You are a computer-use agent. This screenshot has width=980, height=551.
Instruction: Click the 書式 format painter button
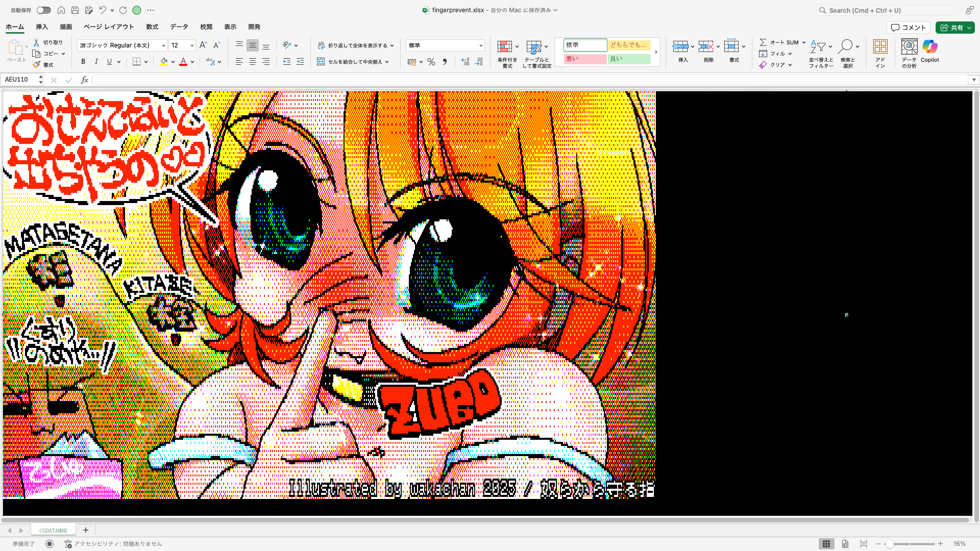[43, 65]
